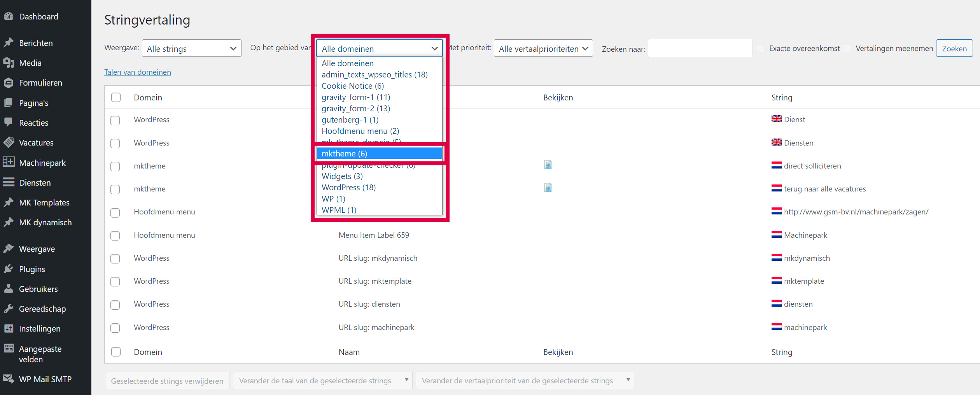Click the Zoeken button
The width and height of the screenshot is (980, 395).
954,48
